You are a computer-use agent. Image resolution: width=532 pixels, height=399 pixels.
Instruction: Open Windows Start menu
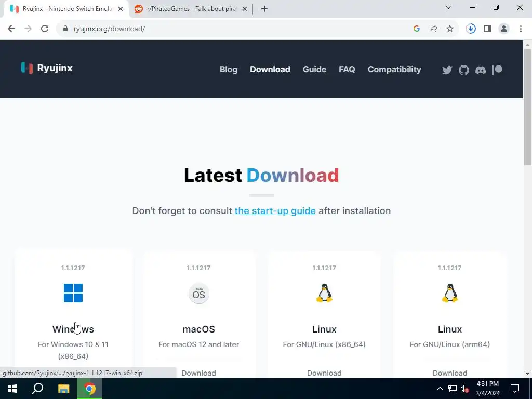(12, 389)
